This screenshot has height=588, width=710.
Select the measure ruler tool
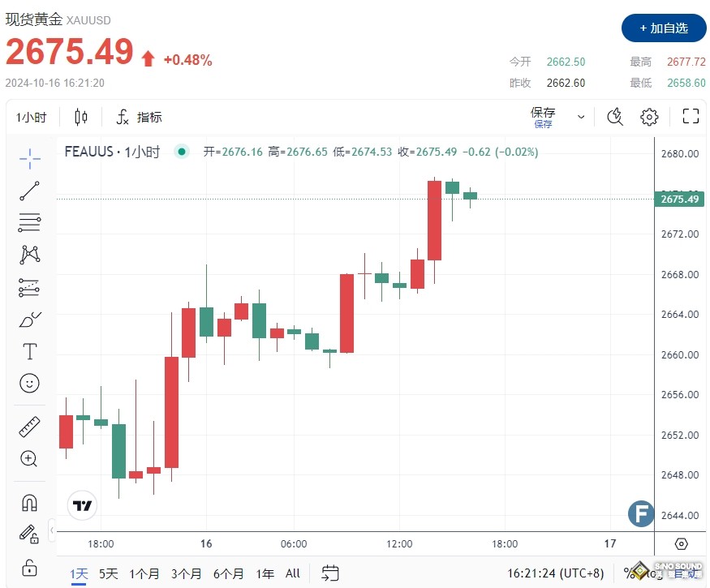pyautogui.click(x=29, y=426)
